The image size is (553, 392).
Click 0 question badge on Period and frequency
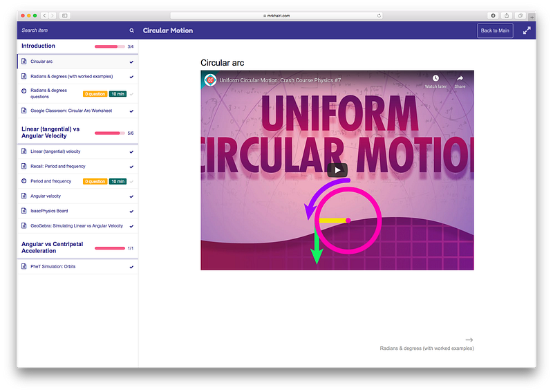(x=95, y=181)
